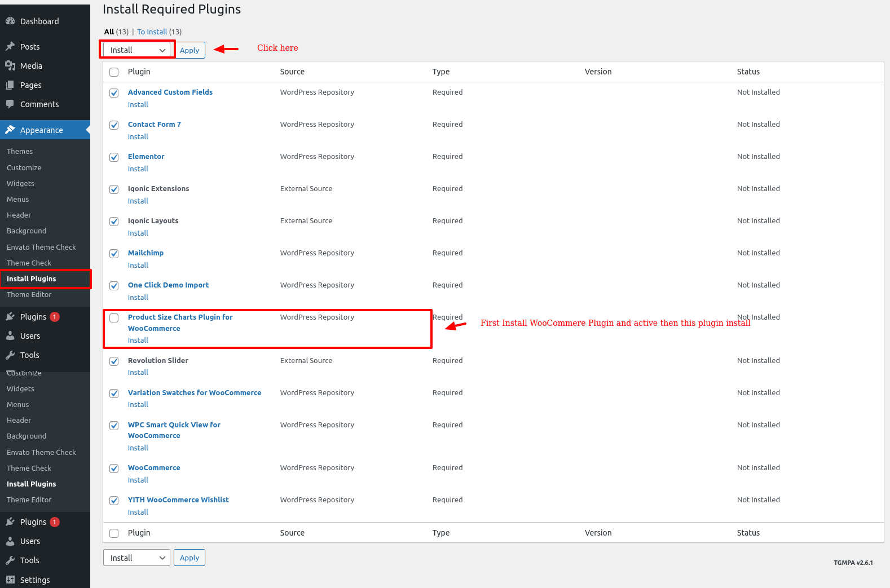
Task: Click the top Source column header
Action: click(x=292, y=72)
